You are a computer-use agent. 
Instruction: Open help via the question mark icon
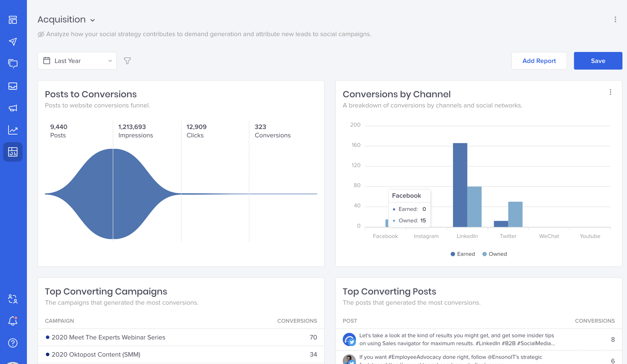click(12, 343)
